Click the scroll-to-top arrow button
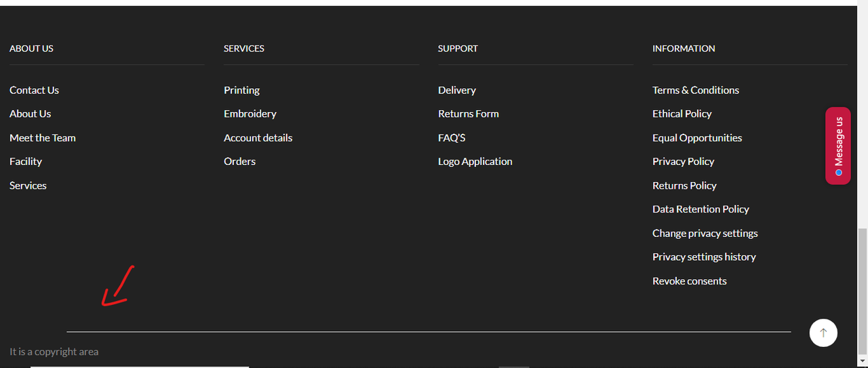The width and height of the screenshot is (868, 368). [823, 333]
